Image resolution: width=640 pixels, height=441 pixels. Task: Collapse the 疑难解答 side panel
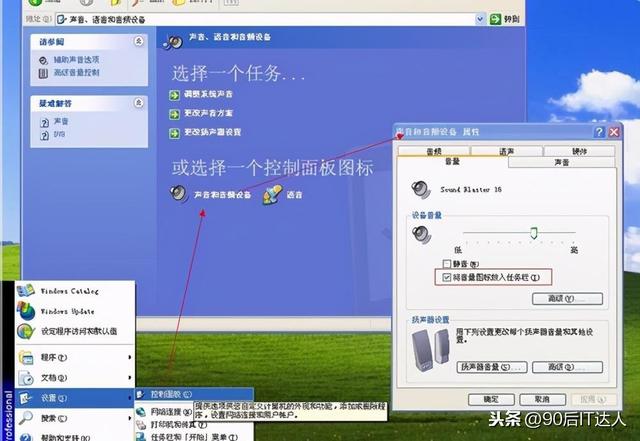coord(139,103)
